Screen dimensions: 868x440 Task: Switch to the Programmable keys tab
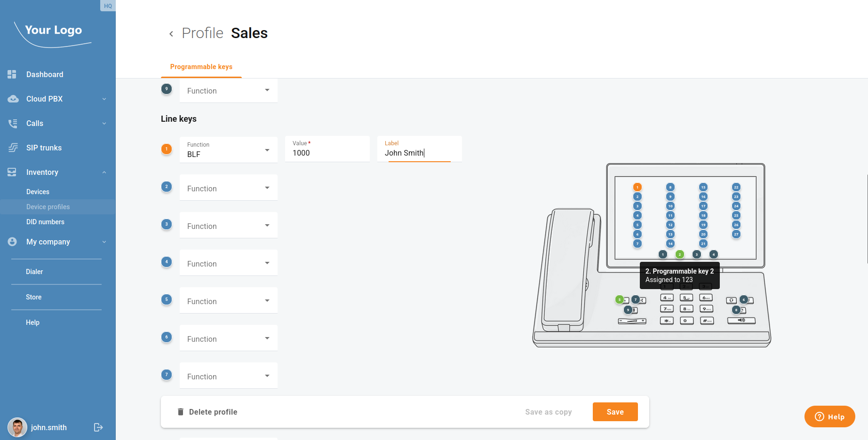point(201,67)
